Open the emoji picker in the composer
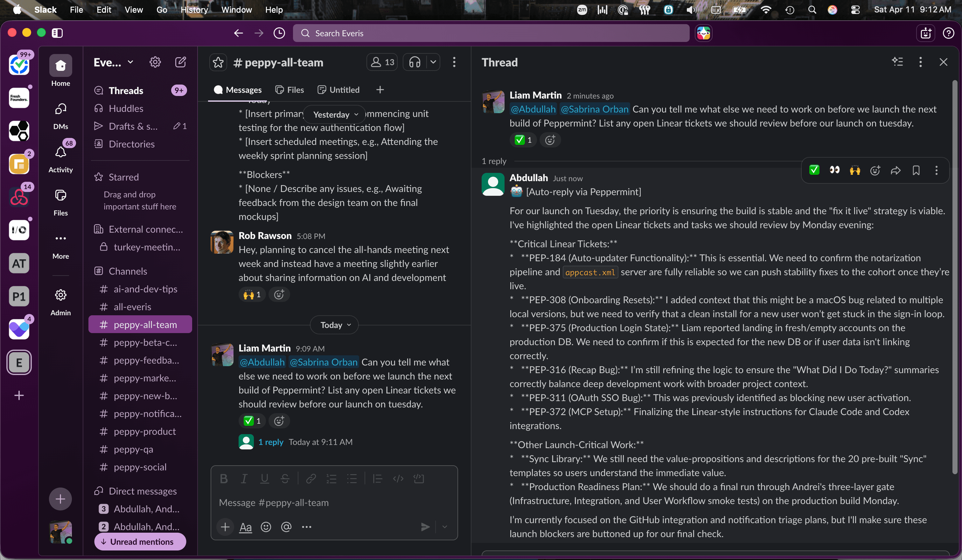The height and width of the screenshot is (560, 962). point(266,527)
